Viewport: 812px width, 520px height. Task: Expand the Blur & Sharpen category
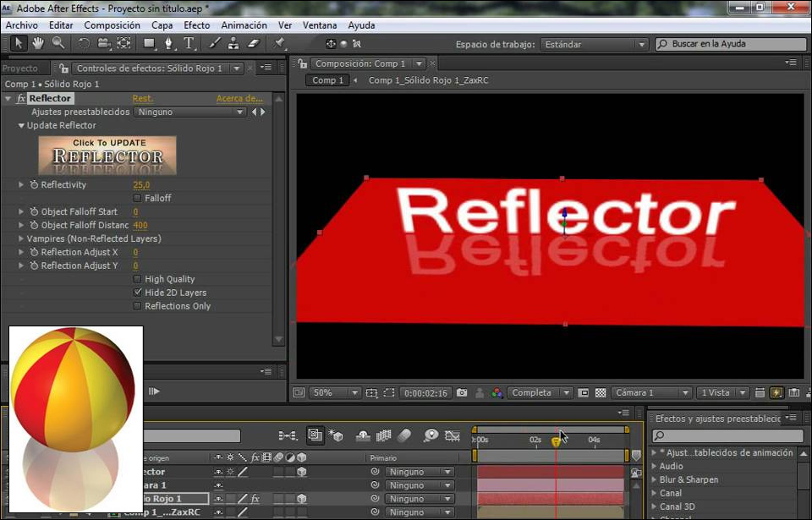click(654, 479)
